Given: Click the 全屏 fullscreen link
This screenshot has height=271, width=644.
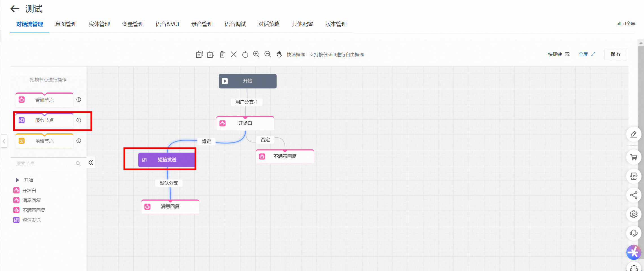Looking at the screenshot, I should pos(587,54).
